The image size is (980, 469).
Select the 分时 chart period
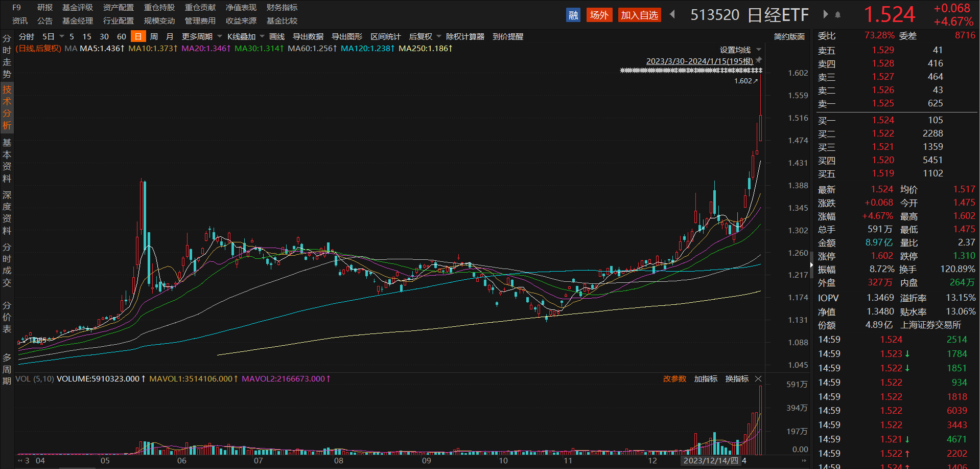26,37
